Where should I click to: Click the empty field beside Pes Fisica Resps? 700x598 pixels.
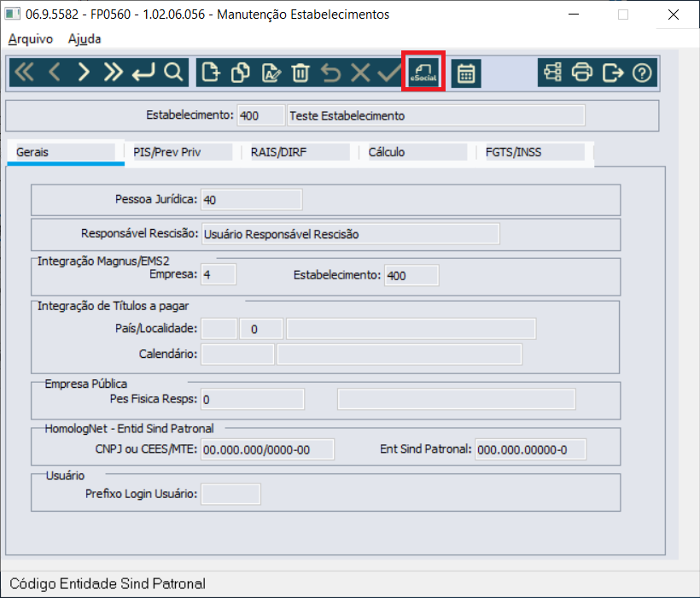coord(457,399)
